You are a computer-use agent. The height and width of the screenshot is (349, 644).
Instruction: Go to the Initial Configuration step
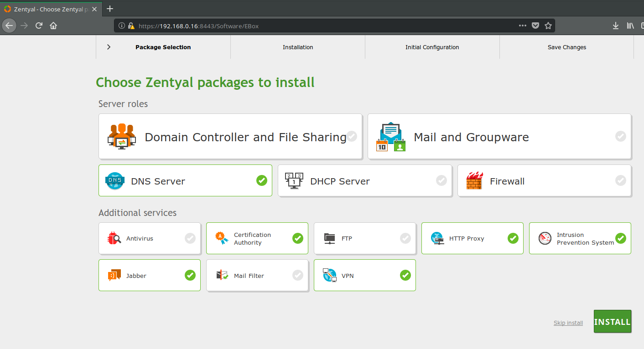[432, 47]
